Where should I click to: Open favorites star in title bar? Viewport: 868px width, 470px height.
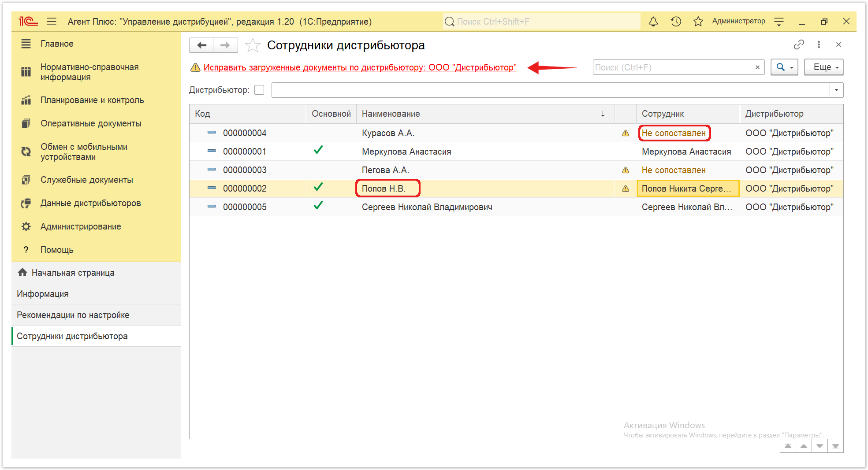pyautogui.click(x=698, y=22)
